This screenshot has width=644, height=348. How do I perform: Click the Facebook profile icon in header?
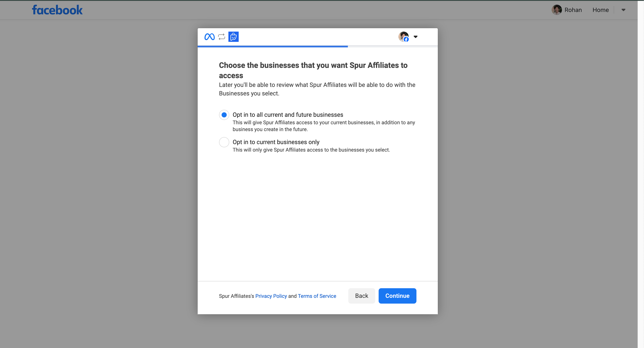point(557,9)
